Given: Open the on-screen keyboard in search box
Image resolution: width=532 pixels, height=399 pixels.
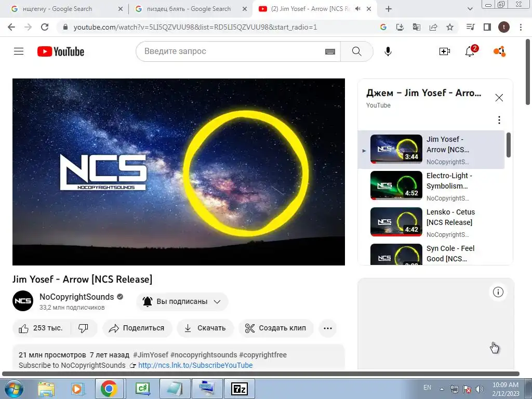Looking at the screenshot, I should tap(330, 51).
